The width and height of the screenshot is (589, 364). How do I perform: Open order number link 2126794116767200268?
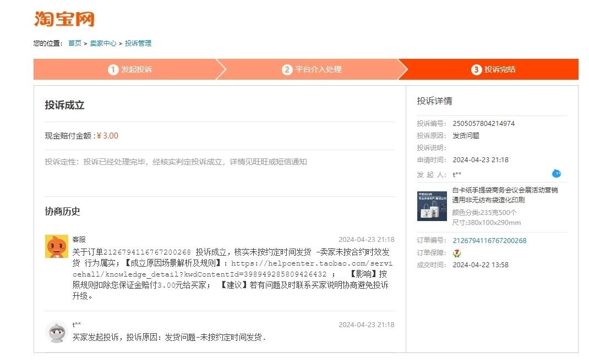click(x=489, y=240)
